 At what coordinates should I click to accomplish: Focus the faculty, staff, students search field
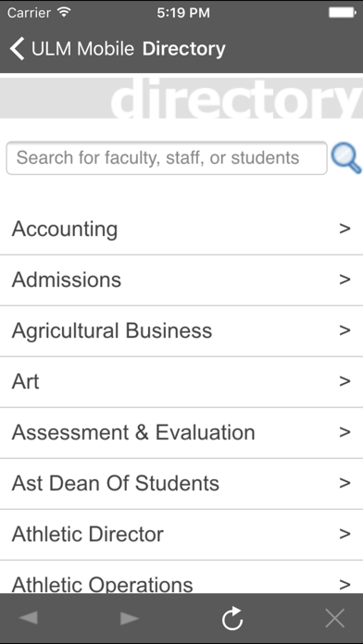click(x=167, y=158)
